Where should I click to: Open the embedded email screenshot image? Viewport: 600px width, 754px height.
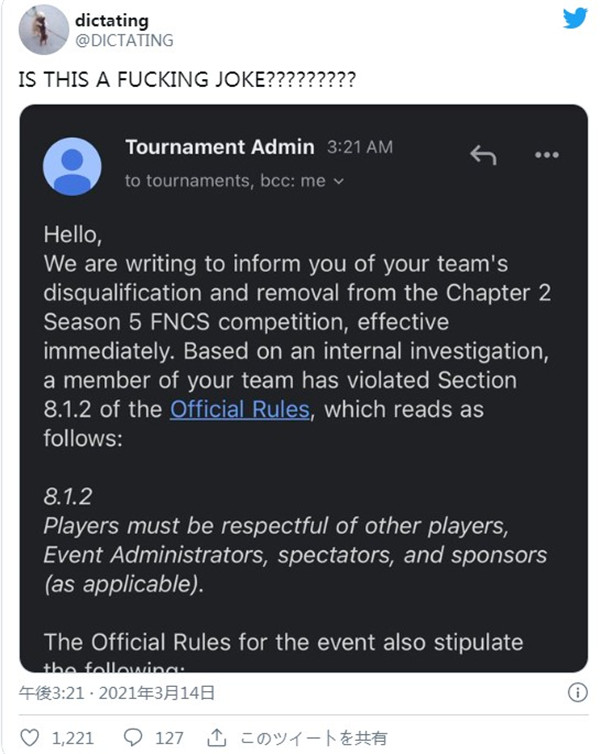pos(303,388)
